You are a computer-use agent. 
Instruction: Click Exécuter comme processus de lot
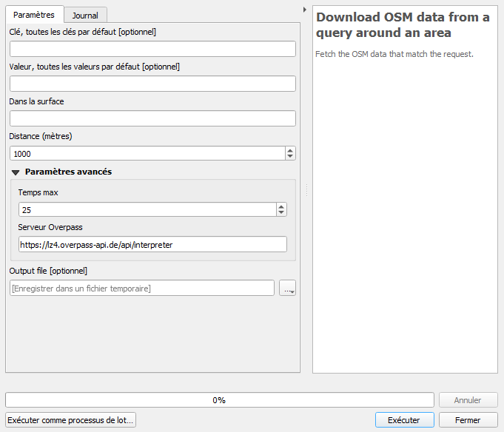71,420
